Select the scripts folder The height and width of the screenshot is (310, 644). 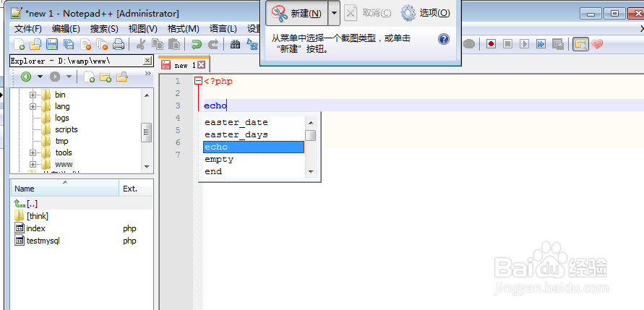coord(66,129)
